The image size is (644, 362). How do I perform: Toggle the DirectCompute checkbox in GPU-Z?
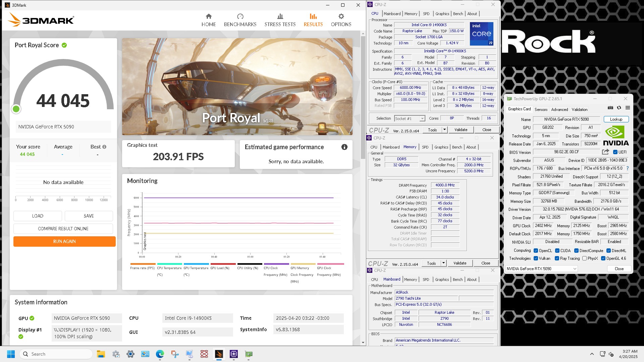pyautogui.click(x=576, y=251)
